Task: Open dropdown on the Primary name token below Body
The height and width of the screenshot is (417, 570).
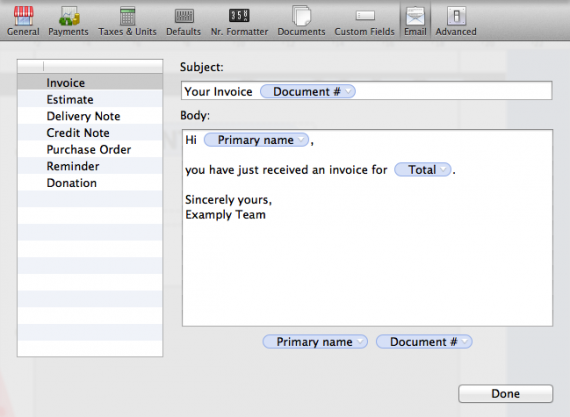Action: tap(360, 342)
